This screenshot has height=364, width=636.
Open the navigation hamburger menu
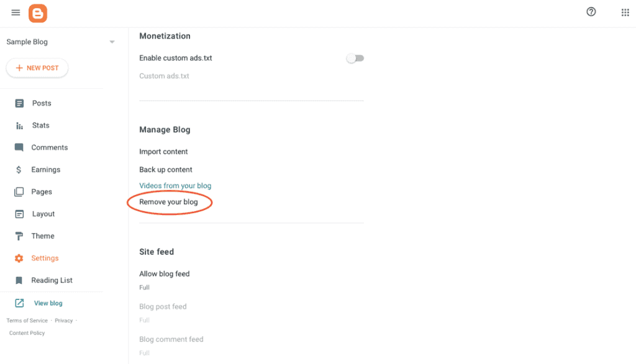16,12
